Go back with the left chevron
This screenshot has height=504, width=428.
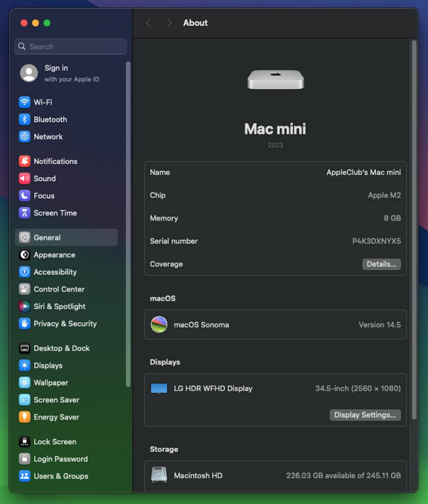[x=148, y=23]
